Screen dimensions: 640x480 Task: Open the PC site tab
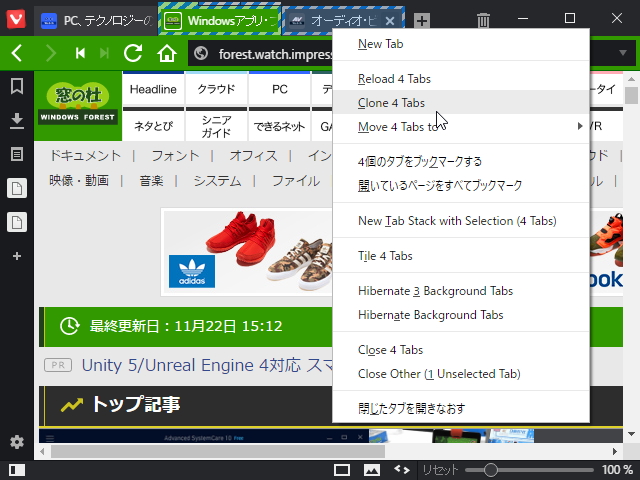click(280, 89)
